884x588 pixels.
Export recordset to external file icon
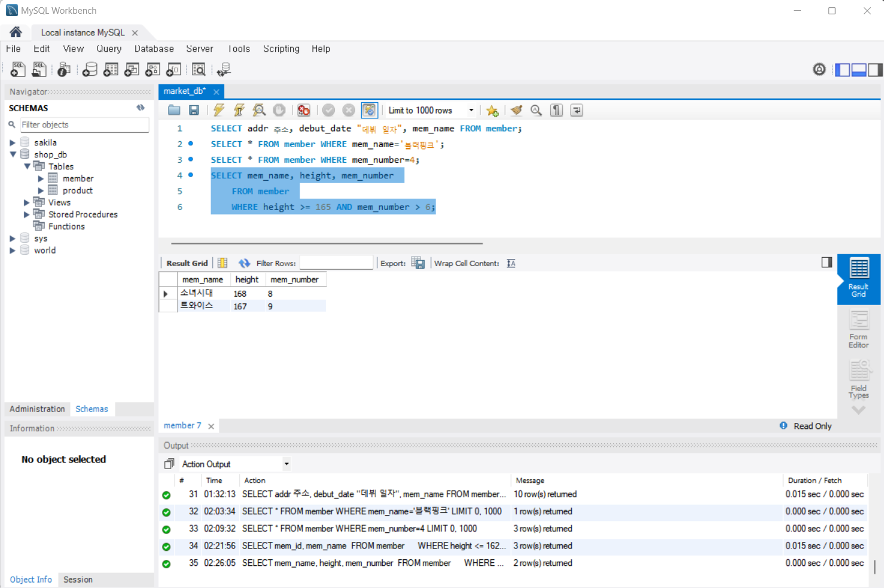point(418,263)
